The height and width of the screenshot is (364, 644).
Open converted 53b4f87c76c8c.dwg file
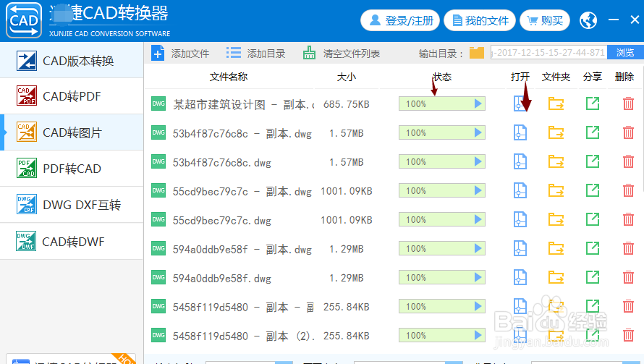(520, 161)
